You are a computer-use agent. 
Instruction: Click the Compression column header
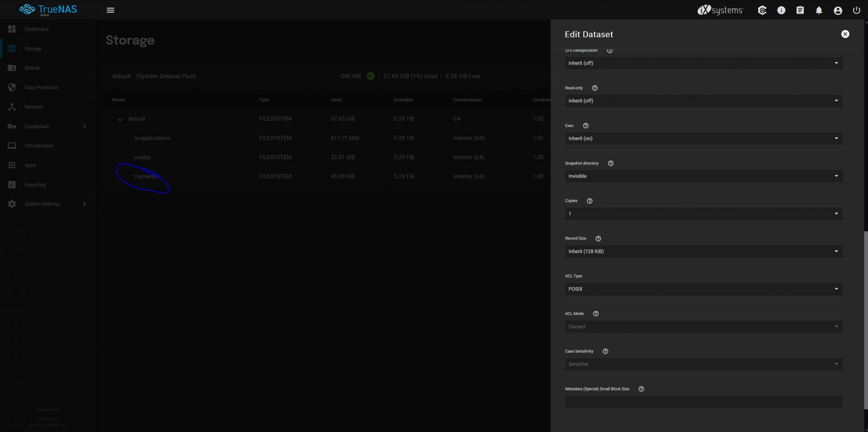click(467, 100)
